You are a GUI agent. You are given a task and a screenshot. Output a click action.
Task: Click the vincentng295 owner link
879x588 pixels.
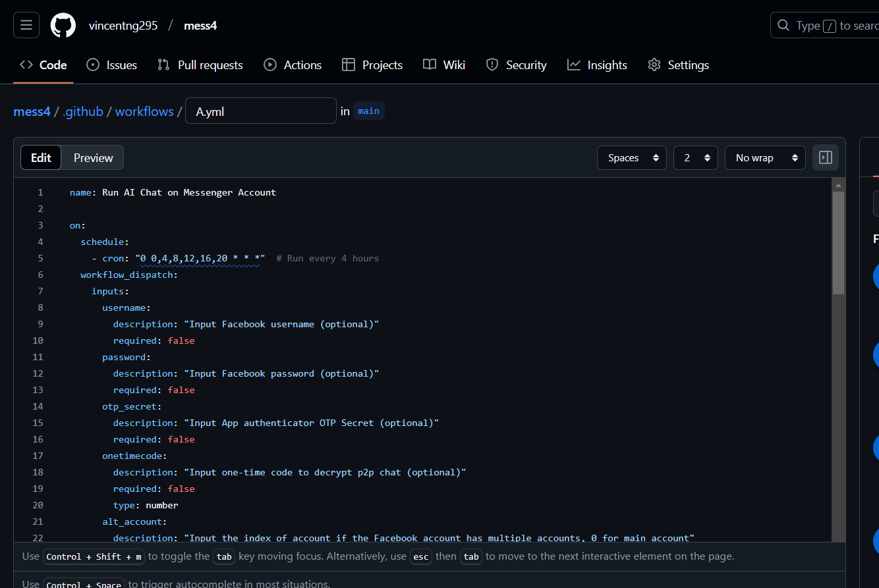click(123, 26)
